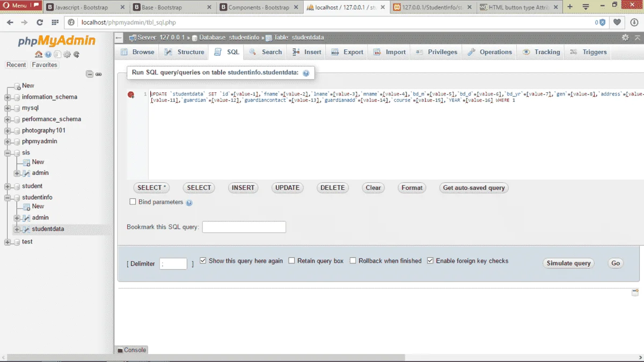Disable Enable foreign key checks
This screenshot has height=362, width=644.
click(430, 261)
